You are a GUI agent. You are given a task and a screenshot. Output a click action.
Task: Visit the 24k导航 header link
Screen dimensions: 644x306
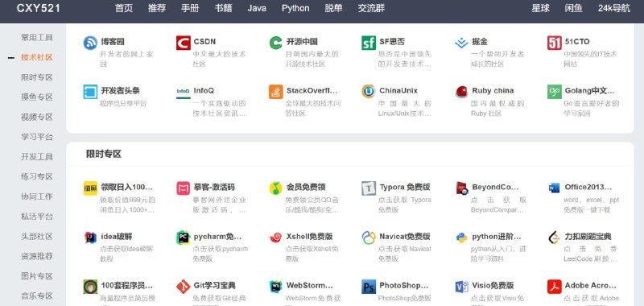pos(614,8)
